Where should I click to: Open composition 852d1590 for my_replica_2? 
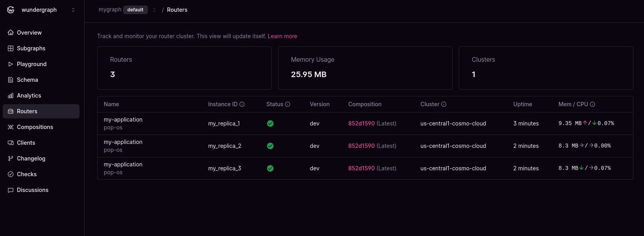[361, 146]
